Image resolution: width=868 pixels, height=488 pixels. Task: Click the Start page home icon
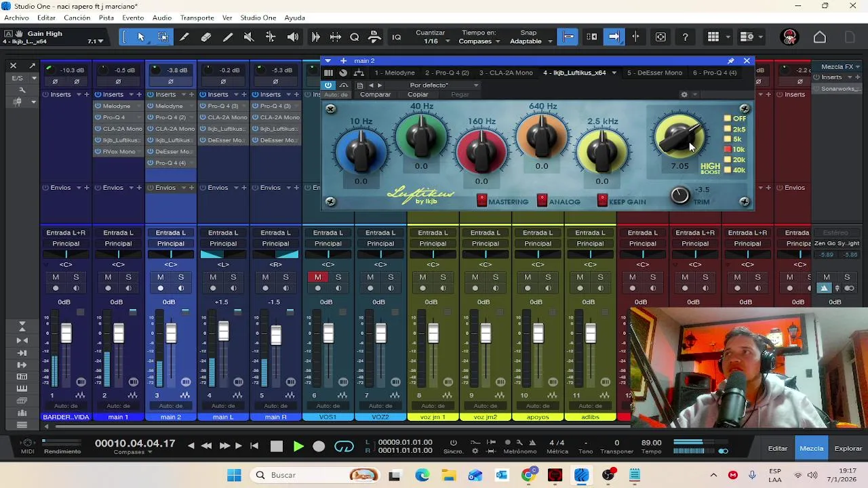(820, 37)
